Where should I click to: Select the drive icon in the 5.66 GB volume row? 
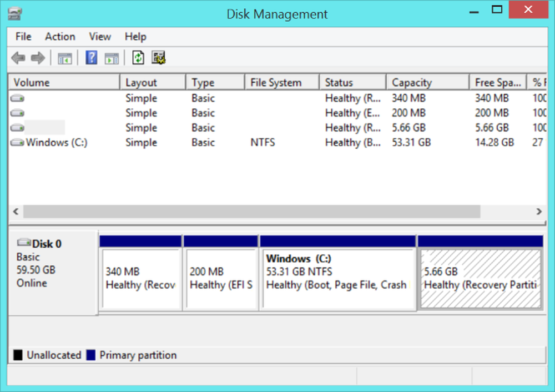[17, 128]
